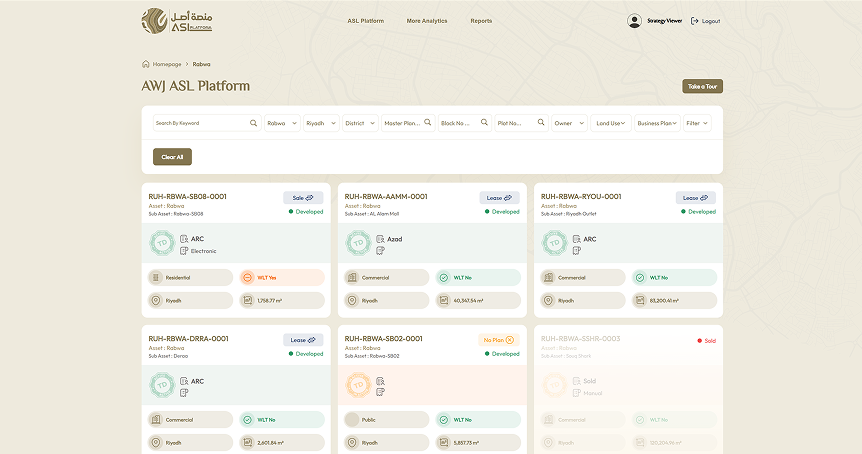Click the Plot No input field
Screen dimensions: 862x454
coord(521,123)
